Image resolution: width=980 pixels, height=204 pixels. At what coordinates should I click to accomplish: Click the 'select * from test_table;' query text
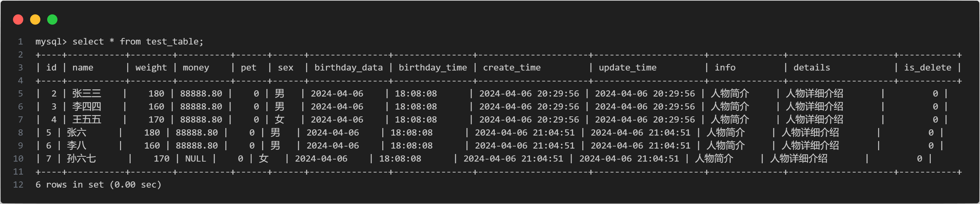click(138, 41)
